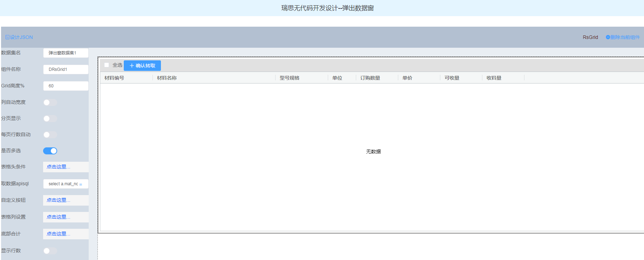Image resolution: width=644 pixels, height=260 pixels.
Task: Enable the 列自动宽度 toggle
Action: (x=50, y=102)
